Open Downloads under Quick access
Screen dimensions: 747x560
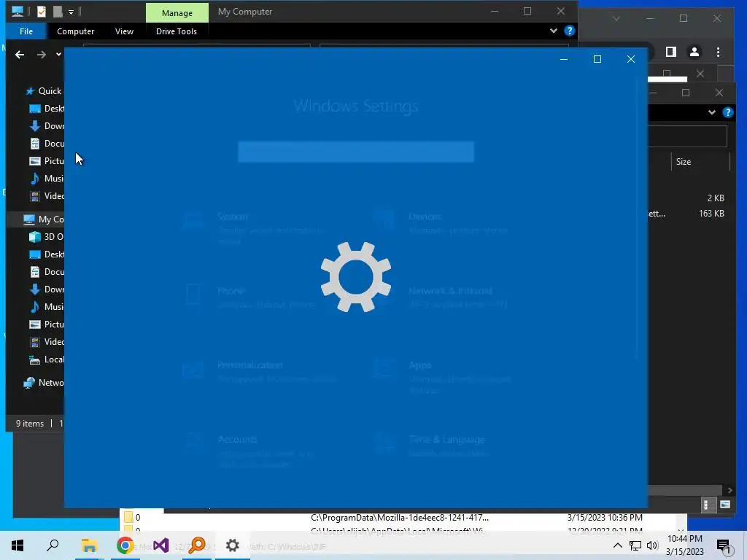(47, 126)
